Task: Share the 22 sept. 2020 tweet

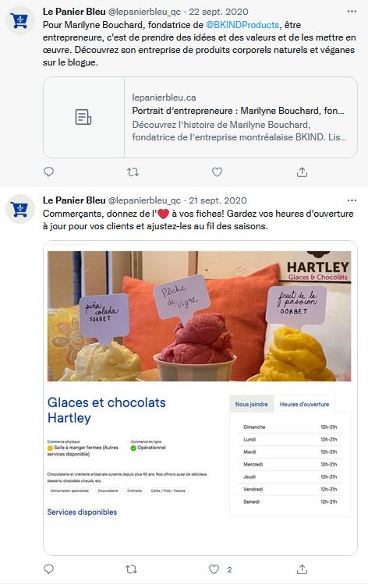Action: coord(302,172)
